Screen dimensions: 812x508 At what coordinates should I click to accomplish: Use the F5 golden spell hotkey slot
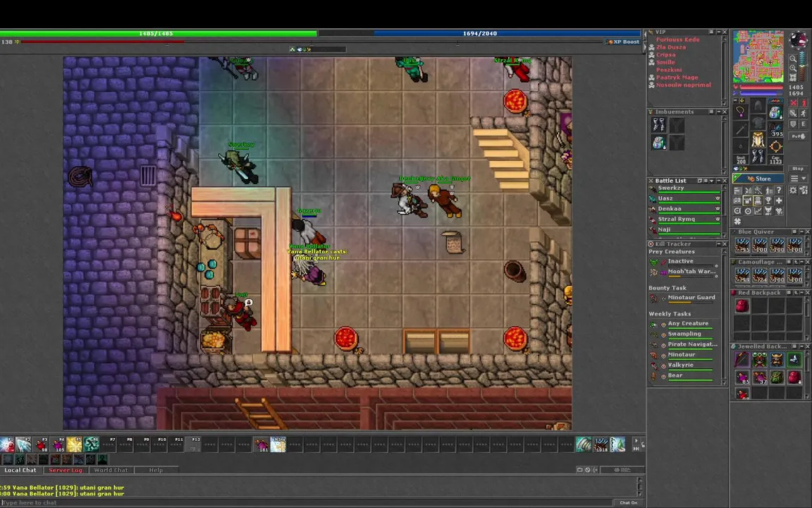point(74,445)
